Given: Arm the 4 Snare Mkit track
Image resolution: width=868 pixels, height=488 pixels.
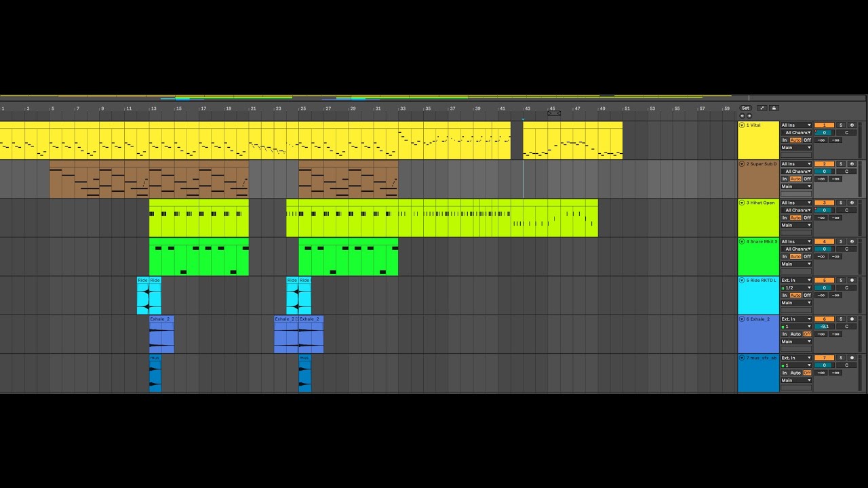Looking at the screenshot, I should click(x=852, y=241).
